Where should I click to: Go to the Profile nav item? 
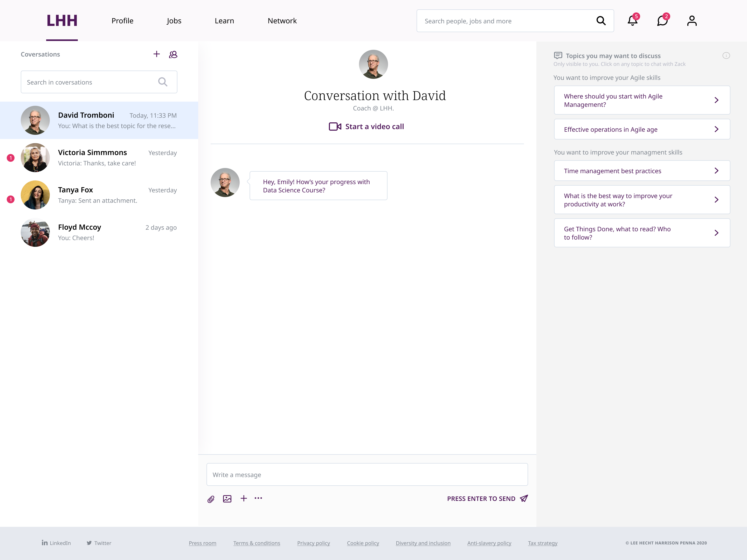pos(122,21)
